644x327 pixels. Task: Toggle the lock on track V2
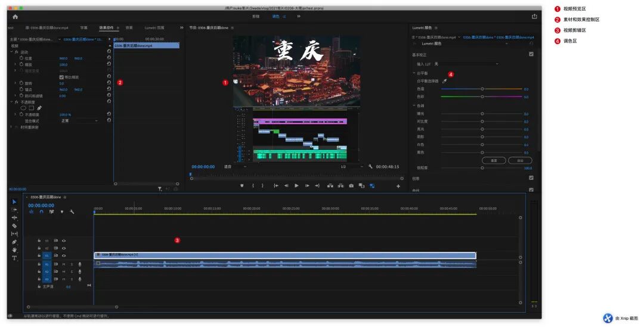39,248
